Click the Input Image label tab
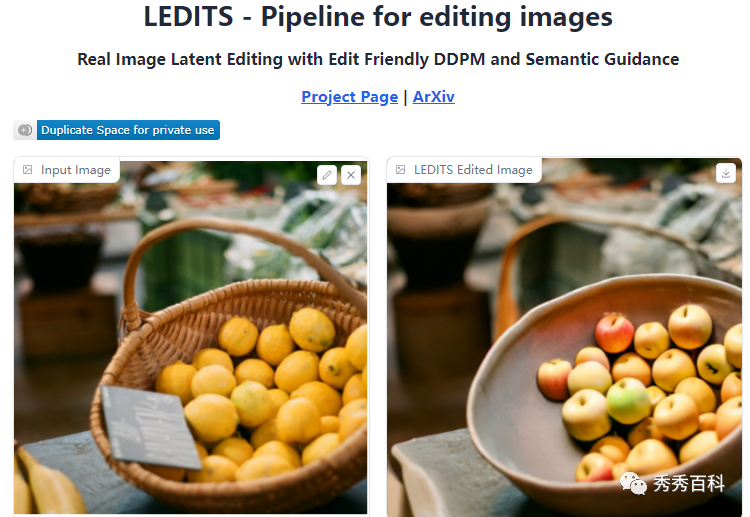The width and height of the screenshot is (750, 517). 67,170
